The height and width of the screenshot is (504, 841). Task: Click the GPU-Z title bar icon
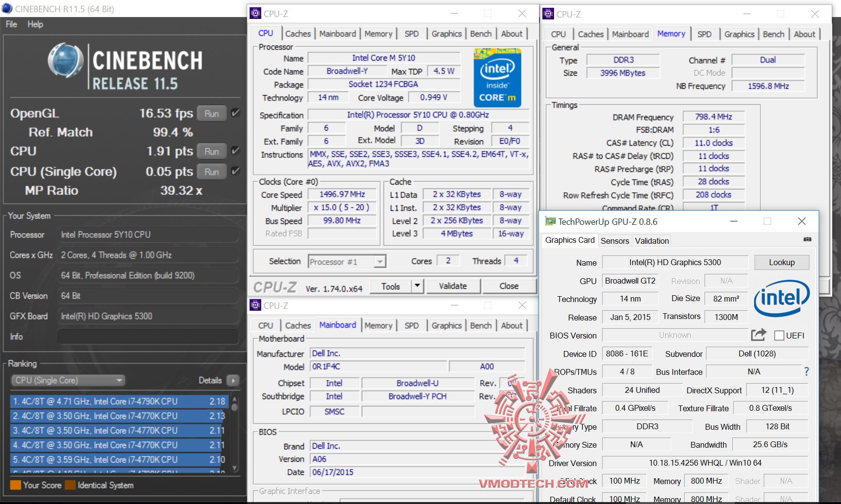coord(550,221)
